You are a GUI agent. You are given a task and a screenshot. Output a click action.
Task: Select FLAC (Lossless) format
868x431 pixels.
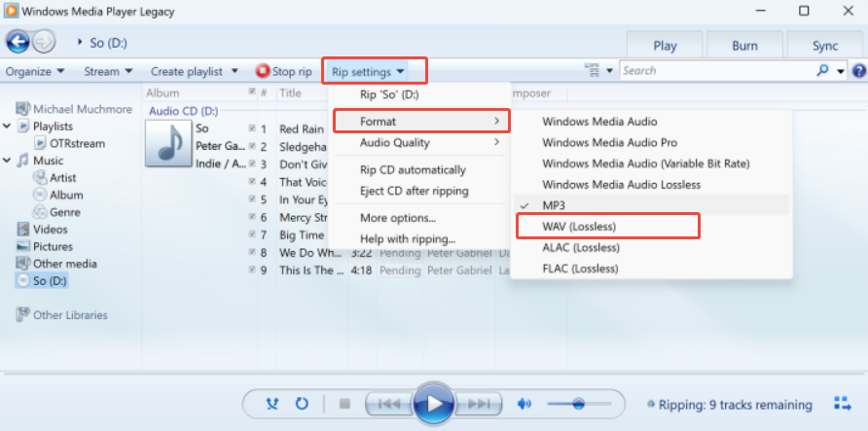tap(652, 269)
